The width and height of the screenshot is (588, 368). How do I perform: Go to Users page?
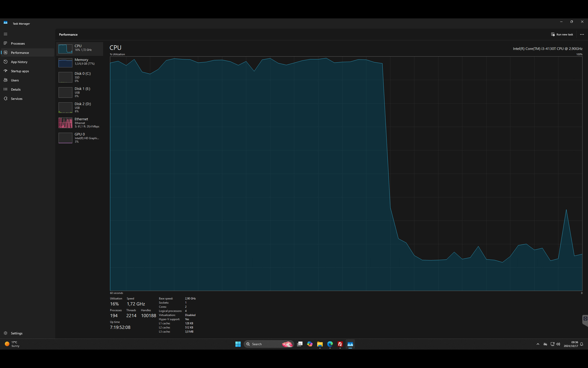click(27, 80)
